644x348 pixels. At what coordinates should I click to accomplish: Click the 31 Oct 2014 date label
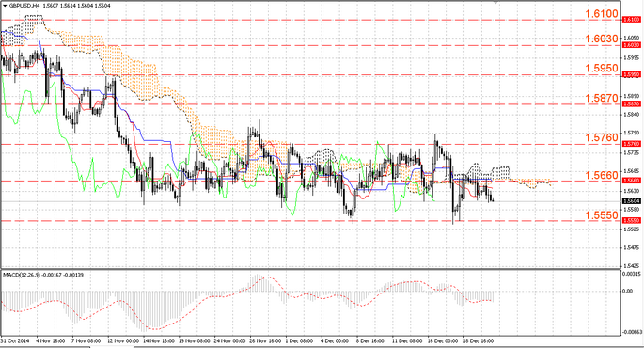click(16, 341)
